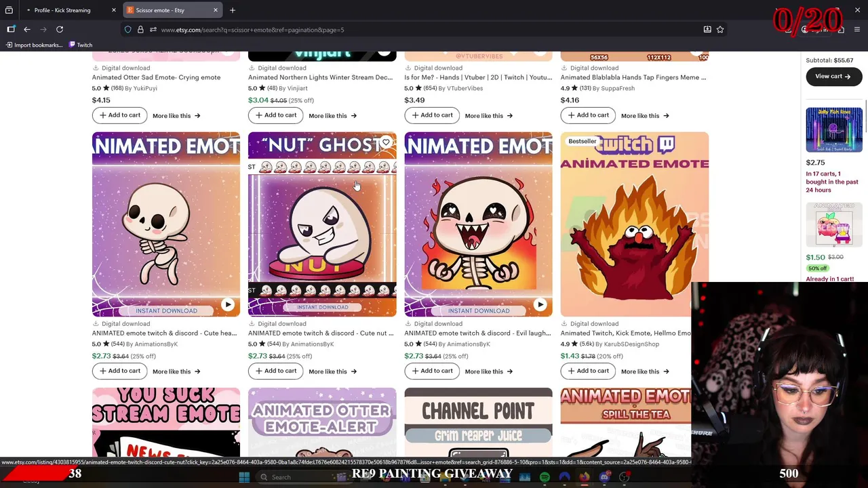Open Animated Otter Sad Emote listing title

(156, 77)
